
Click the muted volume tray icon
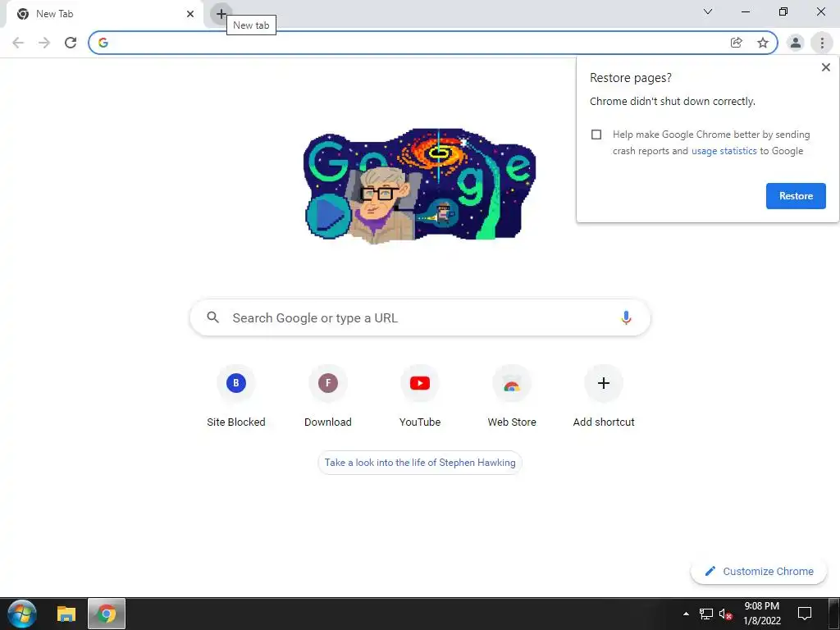click(725, 614)
